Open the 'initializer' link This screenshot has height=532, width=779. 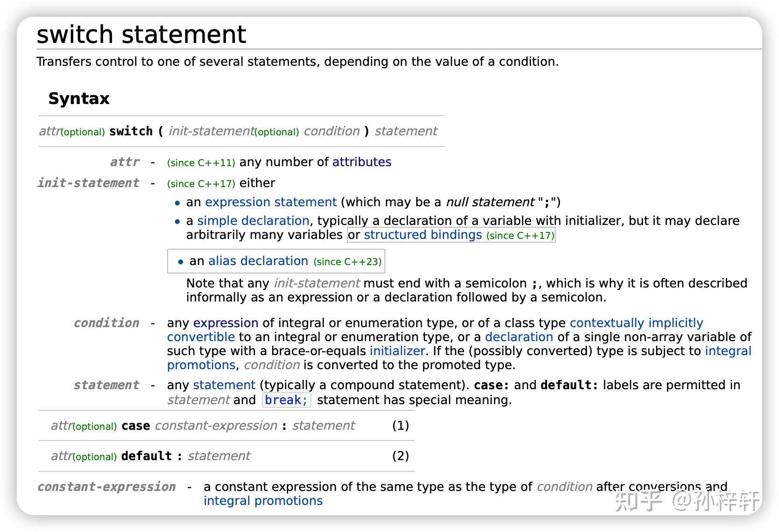397,351
